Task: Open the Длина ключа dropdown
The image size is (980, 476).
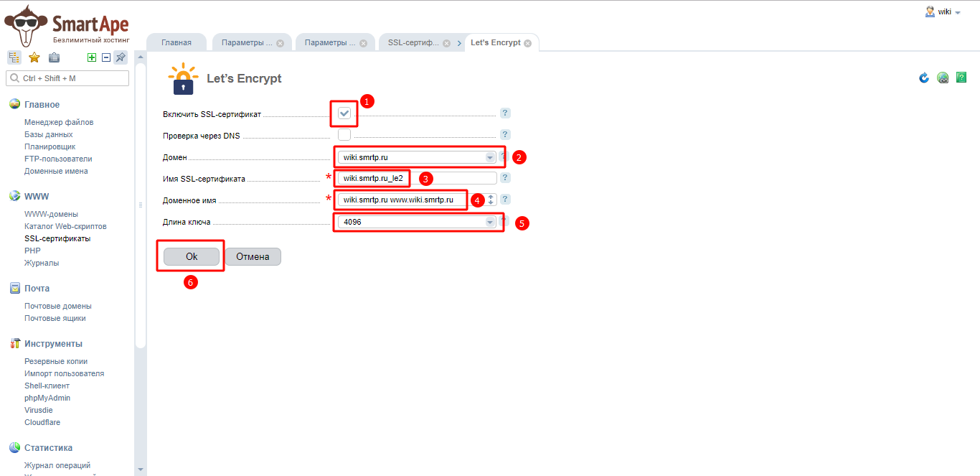Action: tap(417, 223)
